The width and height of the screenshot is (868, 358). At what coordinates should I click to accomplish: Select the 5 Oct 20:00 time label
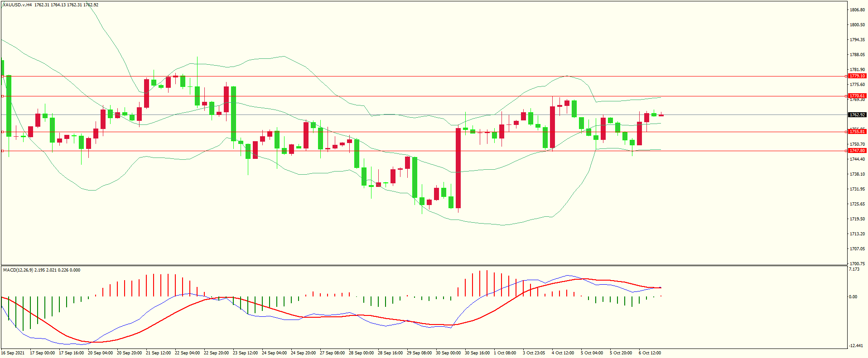coord(621,353)
